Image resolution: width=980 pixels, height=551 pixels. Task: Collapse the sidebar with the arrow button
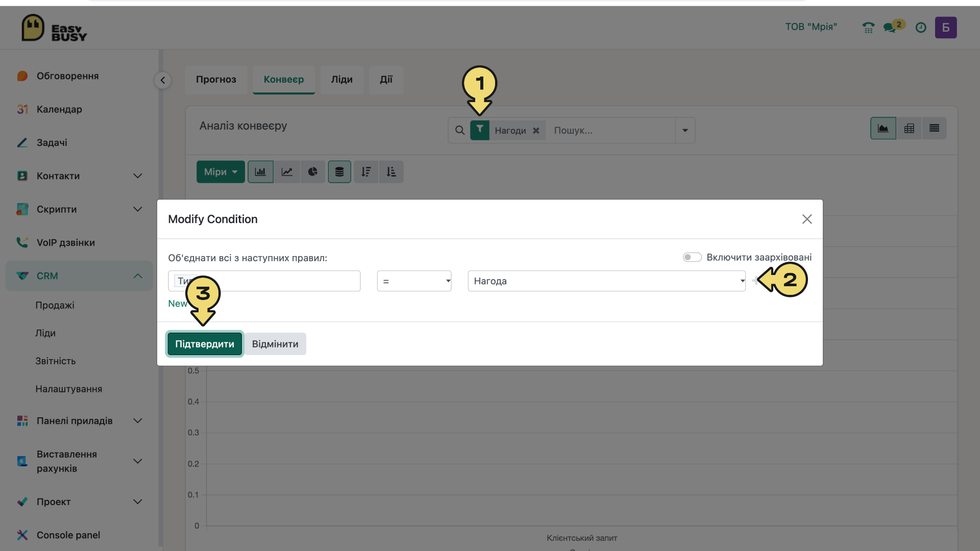click(162, 80)
